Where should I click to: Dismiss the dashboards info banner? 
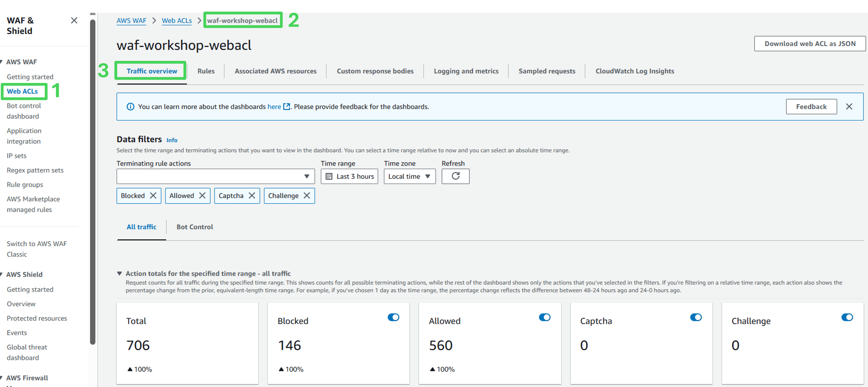coord(849,107)
